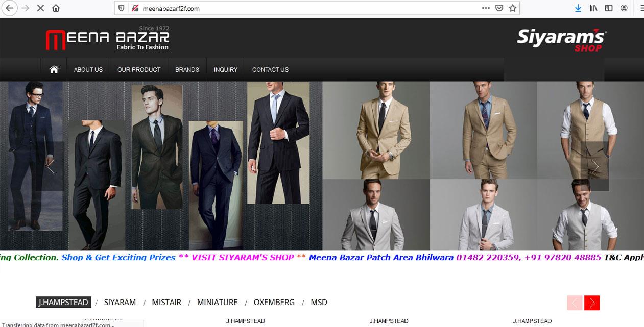Switch to the OXEMBERG brand tab

[x=274, y=303]
